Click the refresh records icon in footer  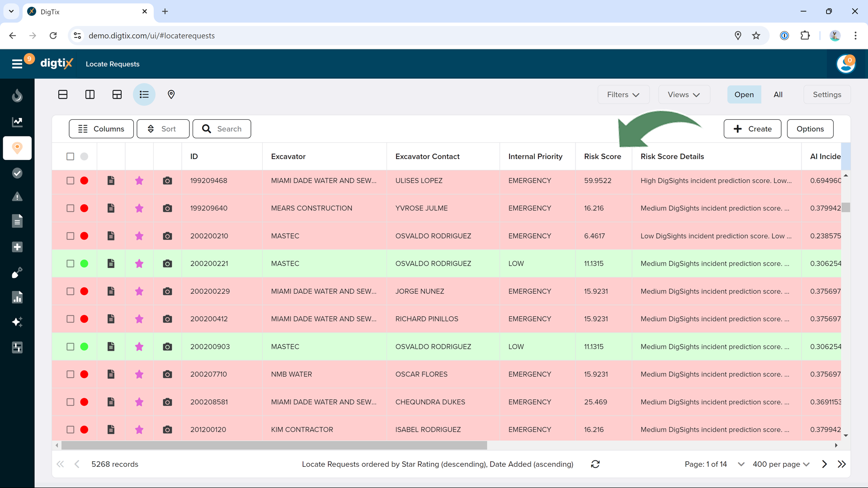pyautogui.click(x=595, y=464)
